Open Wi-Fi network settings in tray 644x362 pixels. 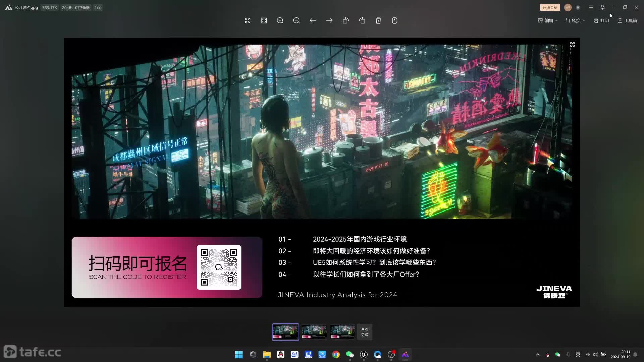(588, 355)
